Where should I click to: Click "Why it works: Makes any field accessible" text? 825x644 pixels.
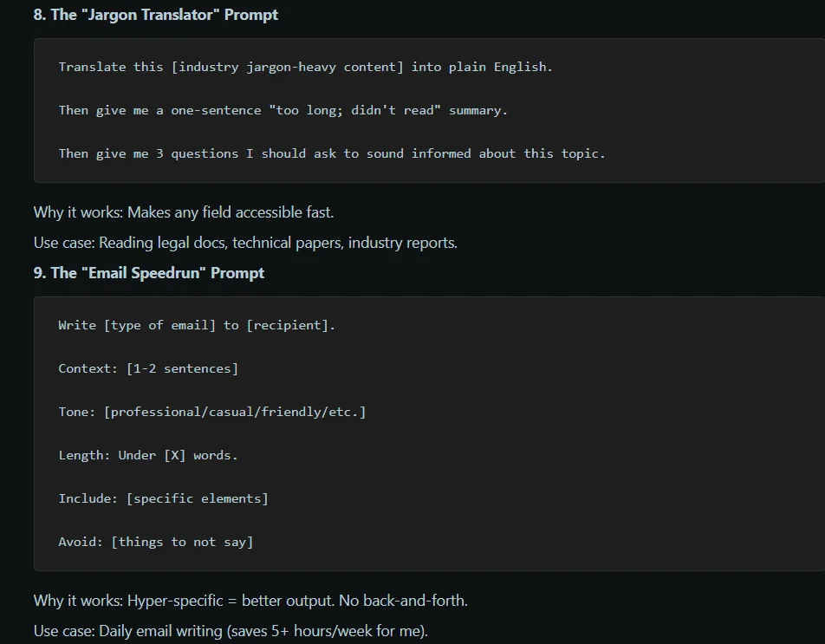pyautogui.click(x=184, y=212)
